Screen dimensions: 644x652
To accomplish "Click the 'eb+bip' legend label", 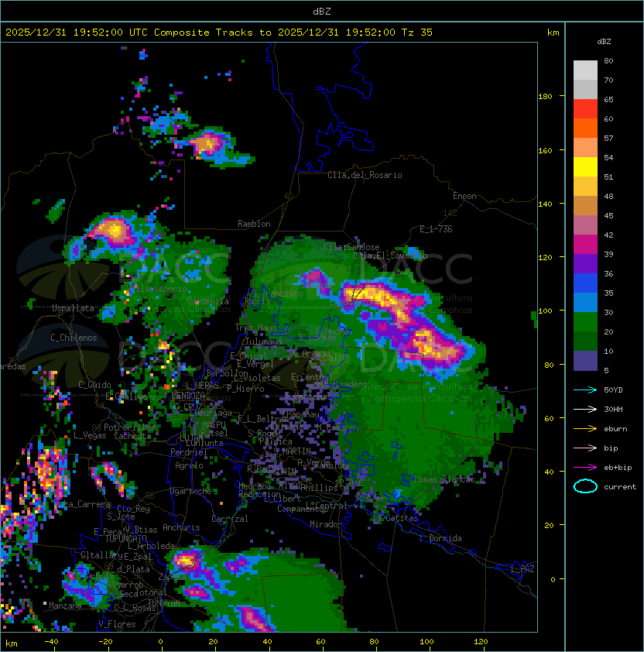I will (x=618, y=468).
